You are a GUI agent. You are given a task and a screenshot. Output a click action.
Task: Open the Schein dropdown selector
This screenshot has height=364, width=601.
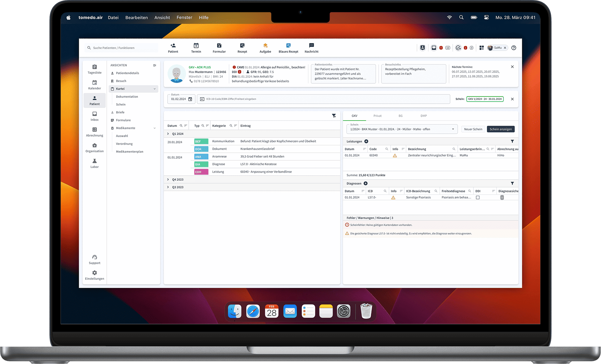tap(402, 129)
